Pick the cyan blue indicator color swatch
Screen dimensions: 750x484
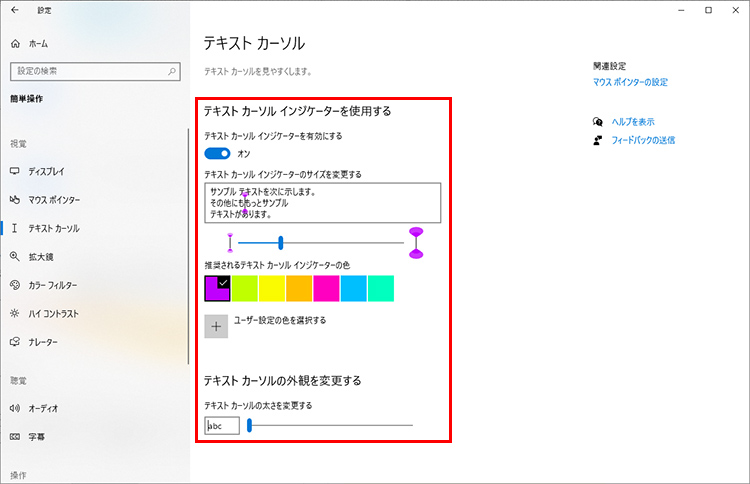[353, 288]
